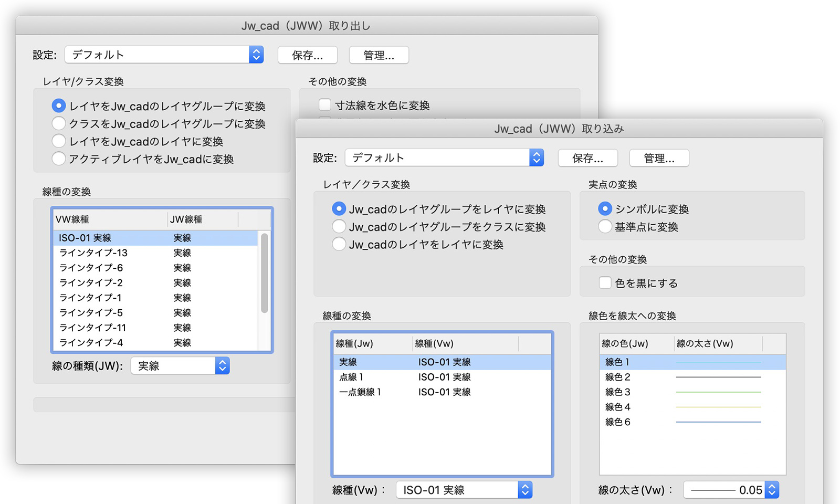The height and width of the screenshot is (504, 840).
Task: Select 実線 row in 線種(Jw) list
Action: pos(442,362)
